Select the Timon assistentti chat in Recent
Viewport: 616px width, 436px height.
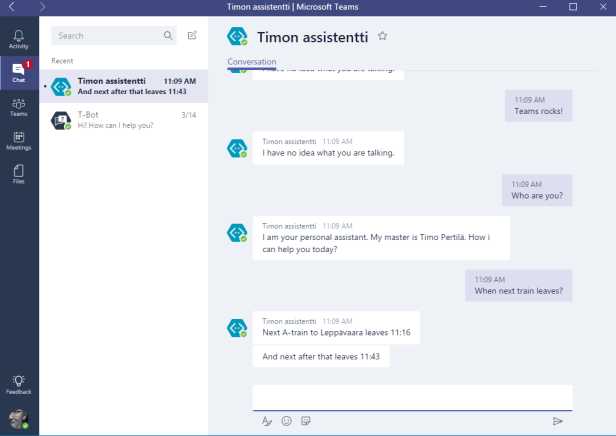point(124,86)
